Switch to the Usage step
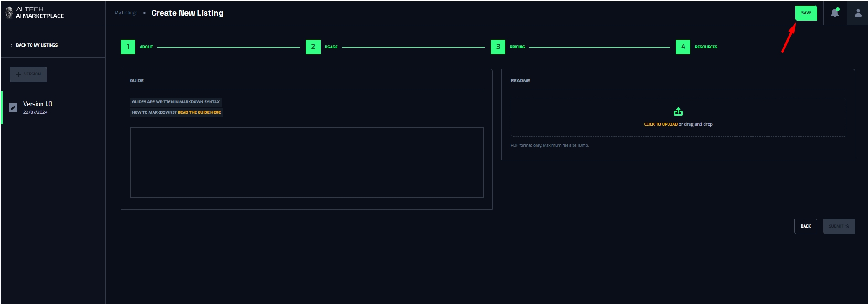This screenshot has height=304, width=868. point(313,47)
